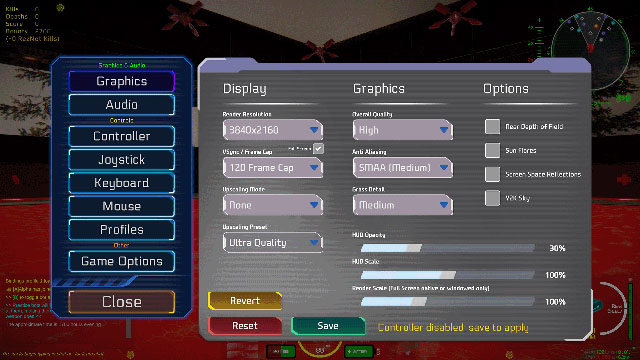Open the Controller settings tab
Screen dimensions: 640x360
122,136
